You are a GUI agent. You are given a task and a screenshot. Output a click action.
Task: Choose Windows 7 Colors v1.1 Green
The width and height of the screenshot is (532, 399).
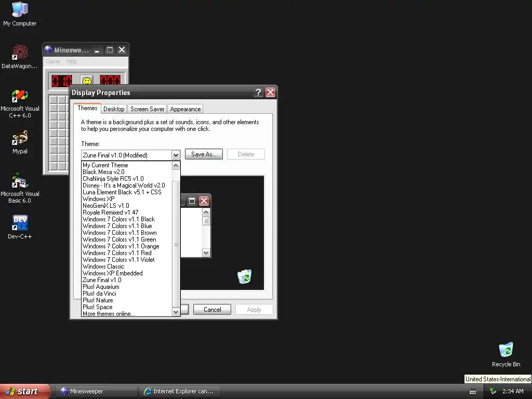point(127,240)
